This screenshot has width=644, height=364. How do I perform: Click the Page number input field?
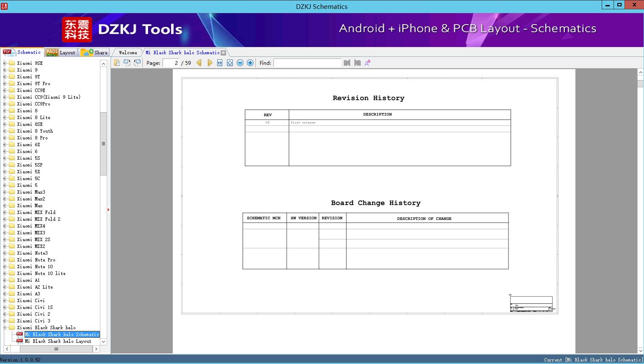click(171, 63)
